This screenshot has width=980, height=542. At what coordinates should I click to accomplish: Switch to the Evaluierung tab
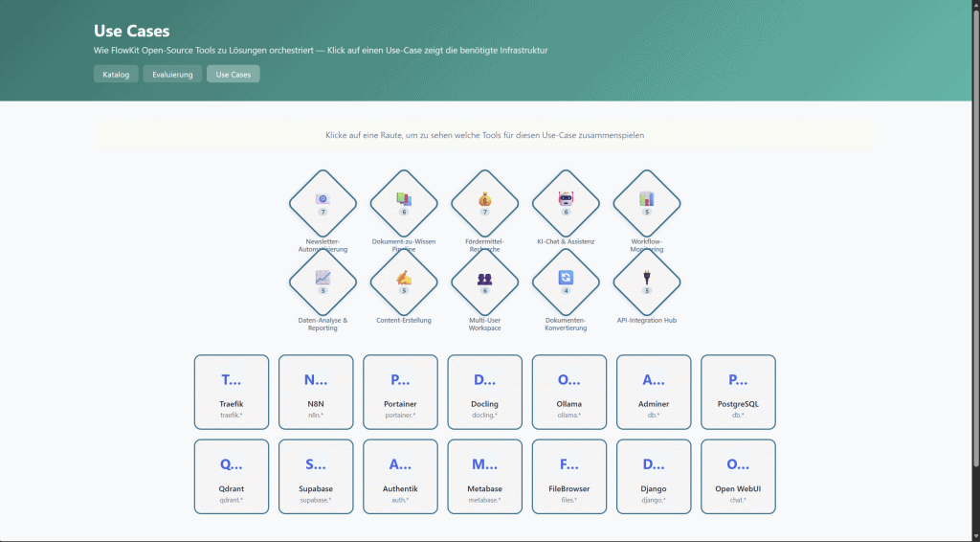tap(172, 74)
